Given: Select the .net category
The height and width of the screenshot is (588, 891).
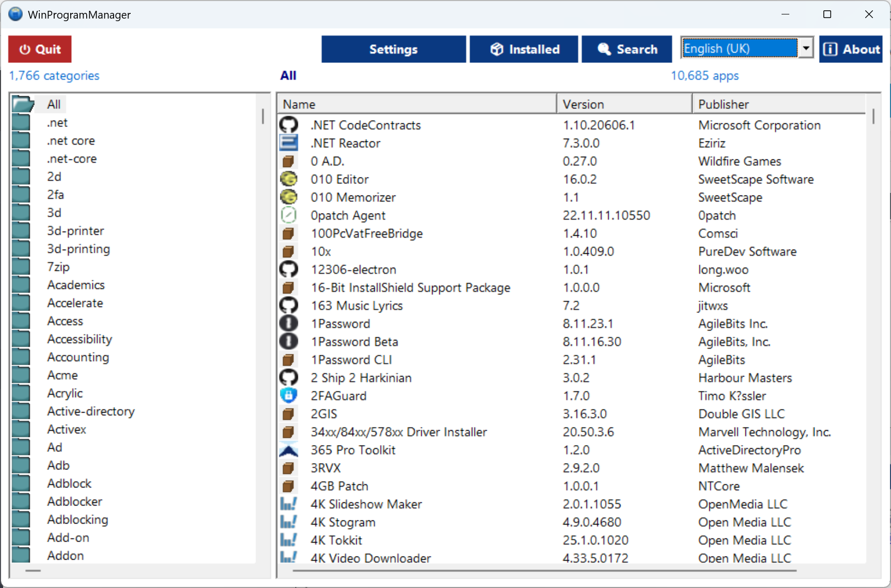Looking at the screenshot, I should coord(57,122).
